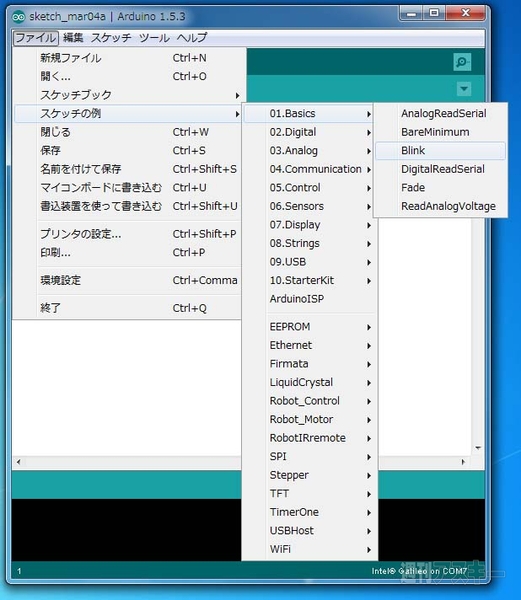Expand the Stepper library examples
This screenshot has width=521, height=600.
coord(309,475)
